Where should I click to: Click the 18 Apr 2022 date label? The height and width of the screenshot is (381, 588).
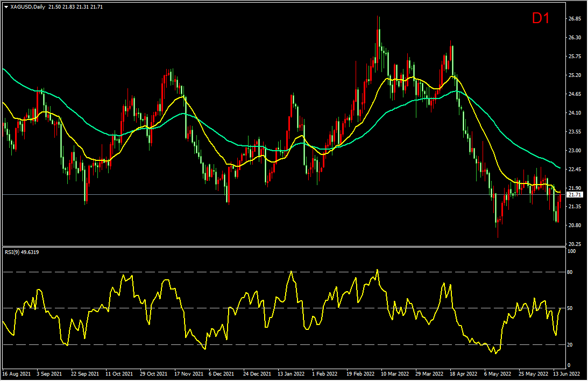coord(464,374)
